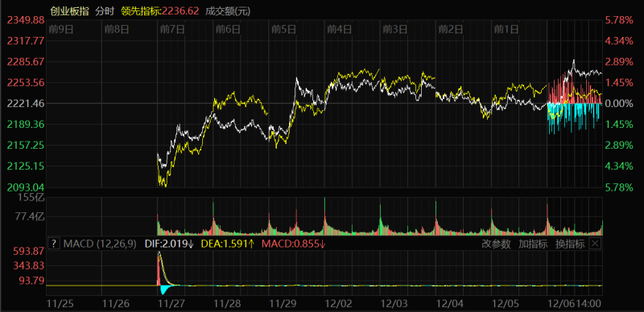Click the 12/03 date on time axis
The image size is (644, 312).
coord(394,304)
